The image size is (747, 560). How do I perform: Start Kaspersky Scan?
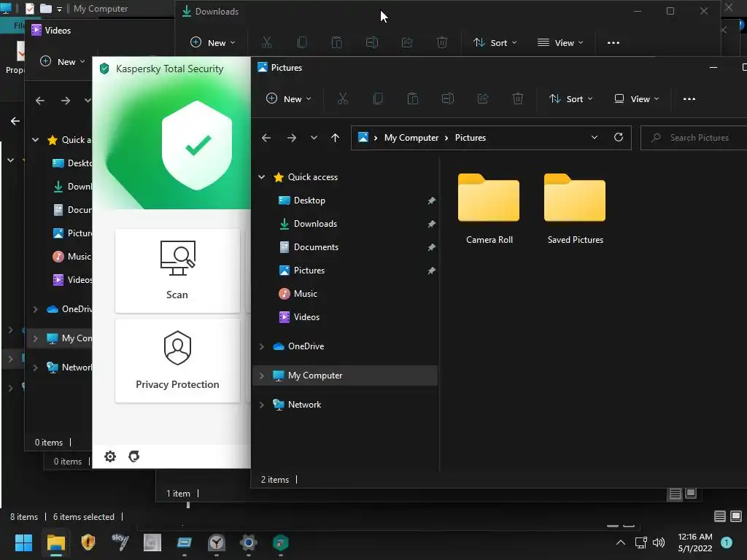pyautogui.click(x=177, y=271)
